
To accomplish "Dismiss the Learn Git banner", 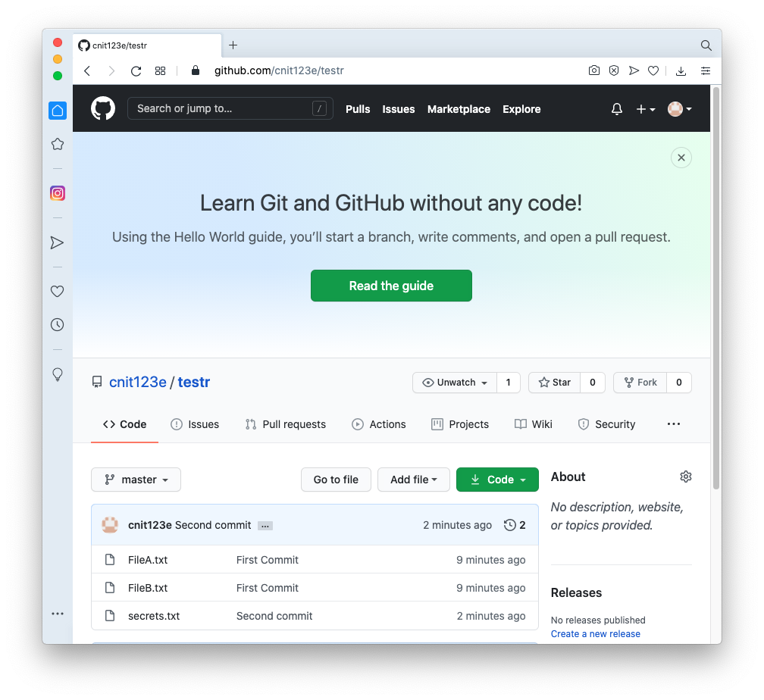I will 681,158.
